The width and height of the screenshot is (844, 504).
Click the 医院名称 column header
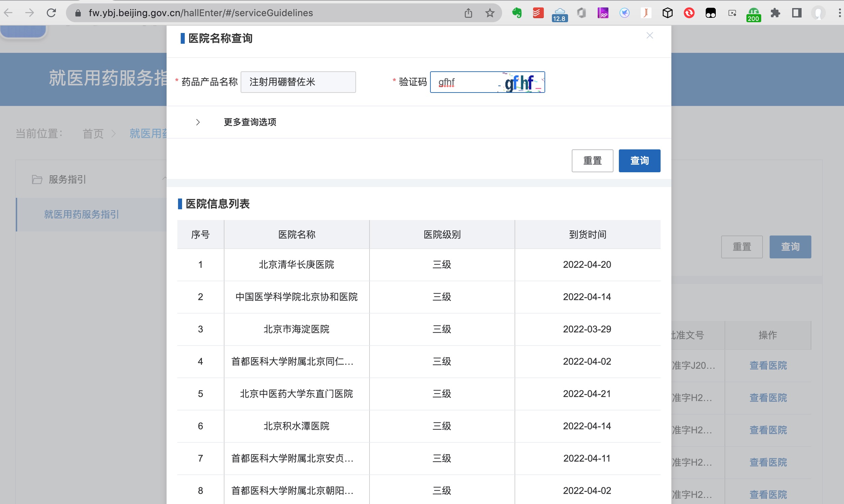coord(296,235)
